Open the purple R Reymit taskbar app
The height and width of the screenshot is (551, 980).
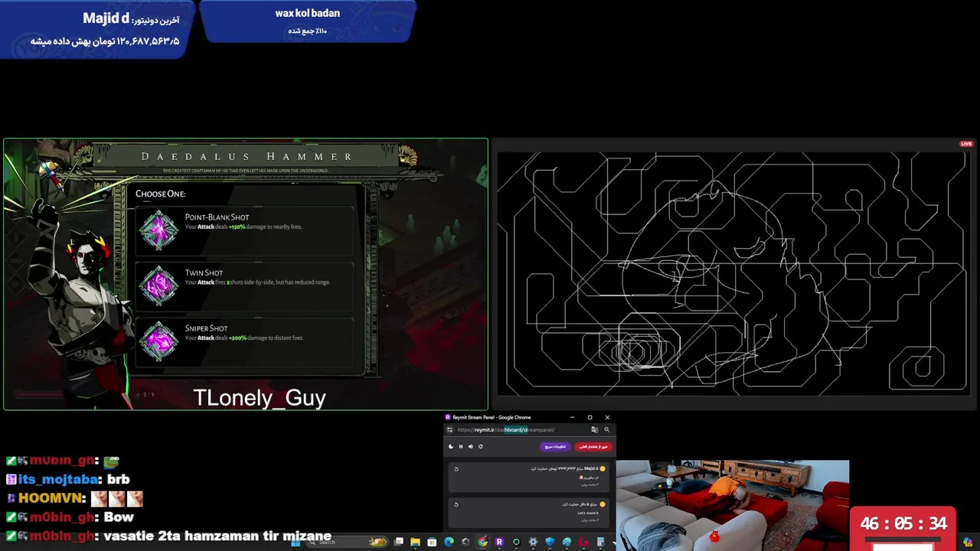pyautogui.click(x=499, y=542)
